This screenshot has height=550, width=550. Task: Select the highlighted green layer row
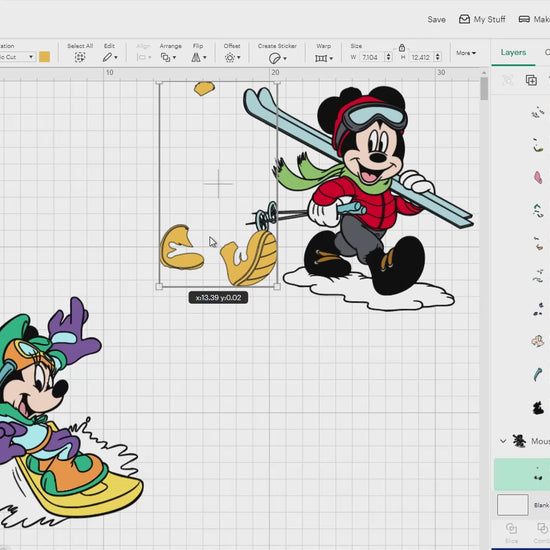point(522,474)
